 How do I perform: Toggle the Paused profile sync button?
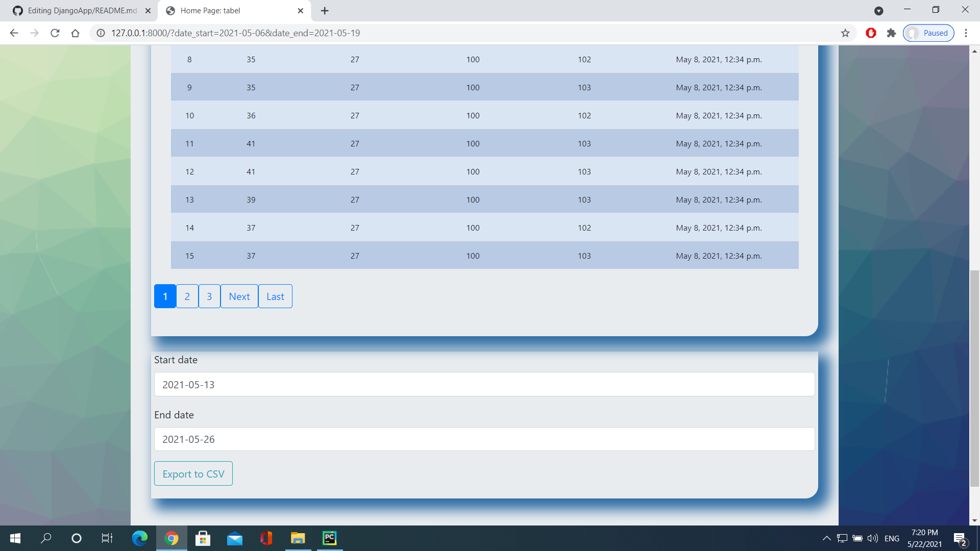(x=928, y=33)
